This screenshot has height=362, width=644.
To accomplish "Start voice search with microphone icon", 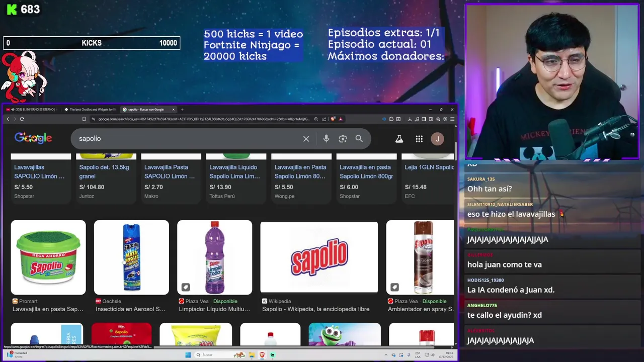I will pos(326,139).
